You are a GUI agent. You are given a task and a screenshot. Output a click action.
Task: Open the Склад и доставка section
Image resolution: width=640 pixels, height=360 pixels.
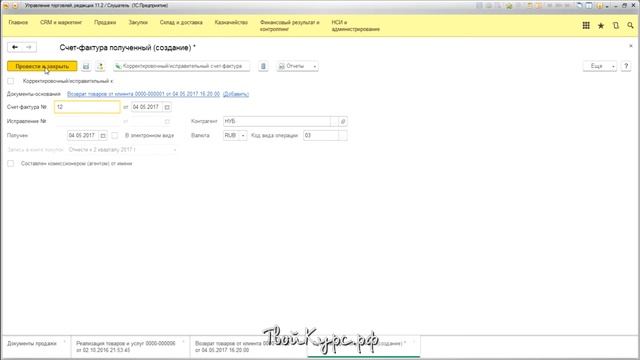pyautogui.click(x=181, y=22)
